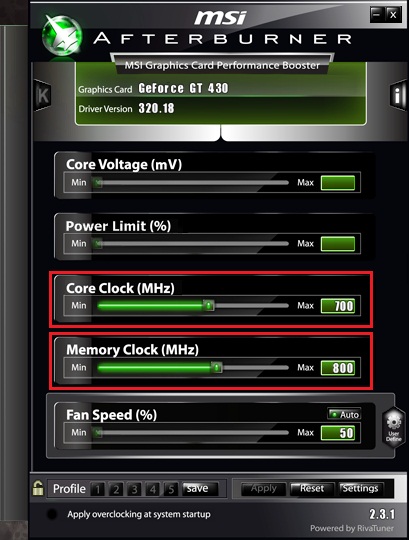
Task: Click the green Afterburner jet logo
Action: [62, 35]
